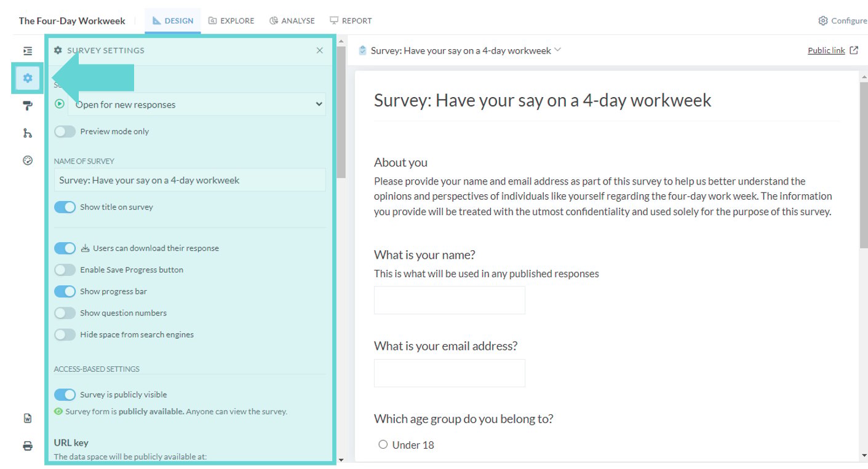
Task: Click the settings panel scrollbar up arrow
Action: pos(341,41)
